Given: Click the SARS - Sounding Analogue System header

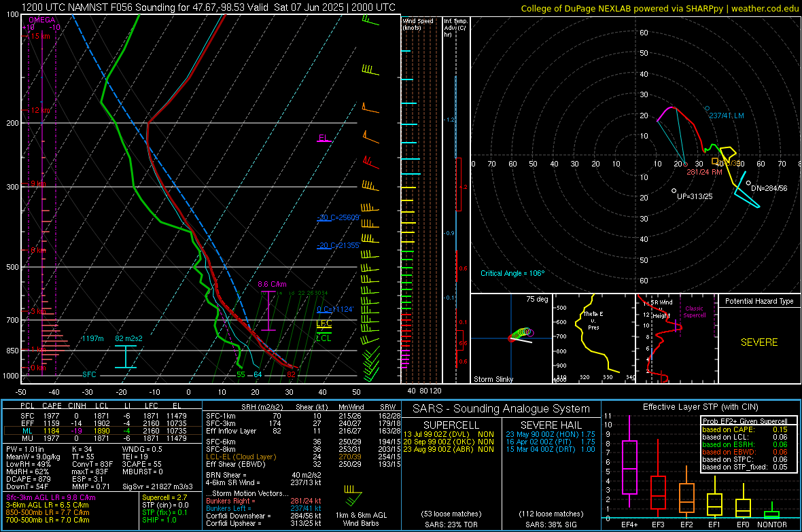Looking at the screenshot, I should point(502,409).
